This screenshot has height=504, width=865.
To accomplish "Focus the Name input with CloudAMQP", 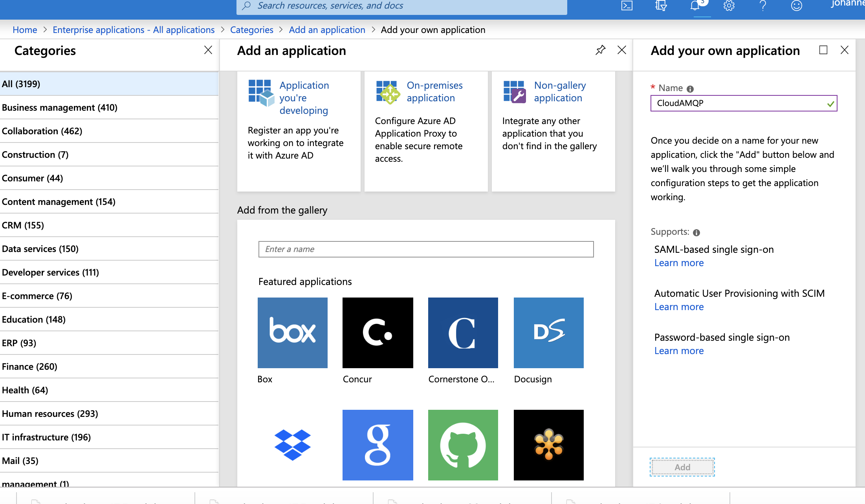I will [744, 103].
